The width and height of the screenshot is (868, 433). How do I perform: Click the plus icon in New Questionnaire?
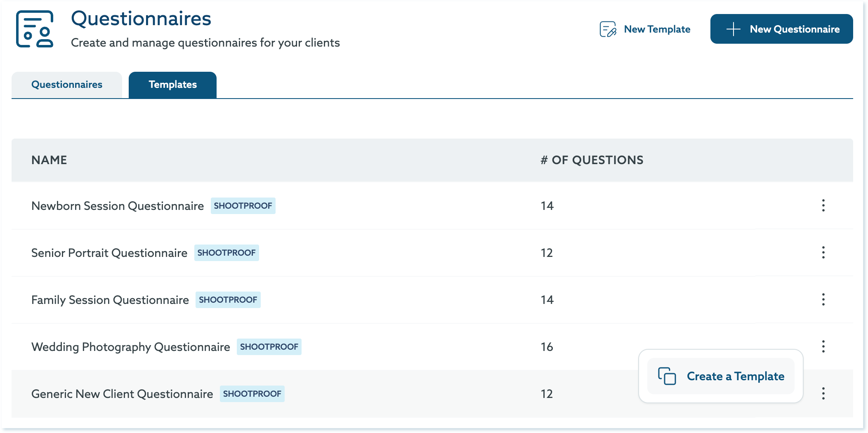pyautogui.click(x=733, y=29)
